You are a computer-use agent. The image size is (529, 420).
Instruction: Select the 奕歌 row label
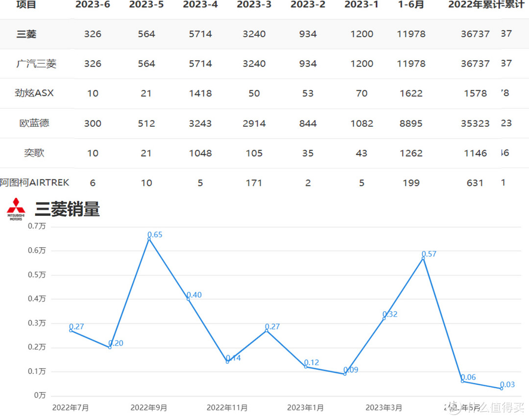point(34,153)
